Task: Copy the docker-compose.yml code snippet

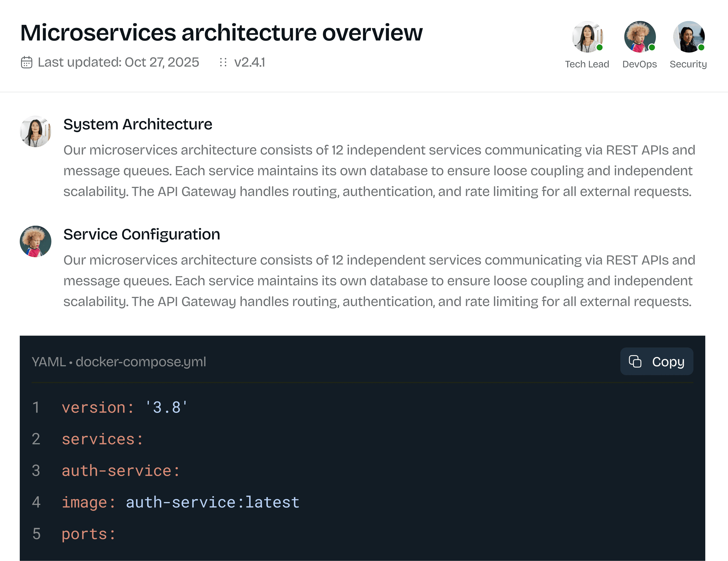Action: point(656,361)
